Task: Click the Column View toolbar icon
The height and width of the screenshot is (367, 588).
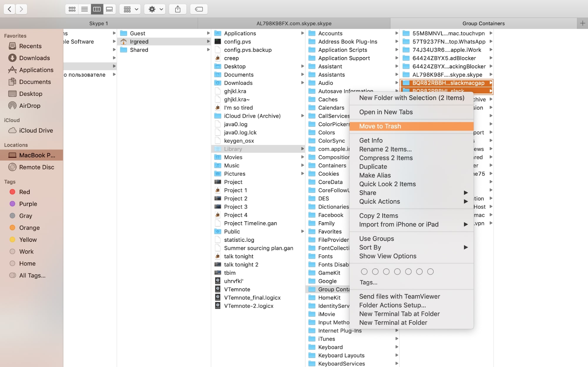Action: coord(97,9)
